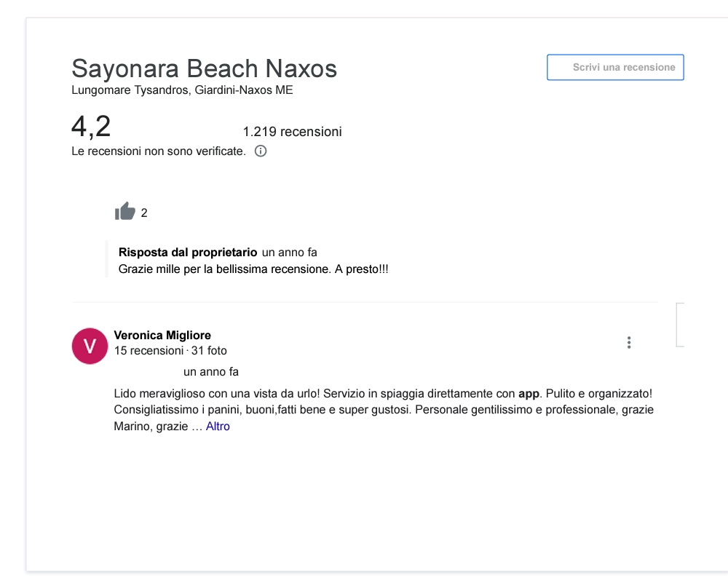This screenshot has height=578, width=728.
Task: Click the Lungomare Tysandros address line
Action: click(182, 91)
